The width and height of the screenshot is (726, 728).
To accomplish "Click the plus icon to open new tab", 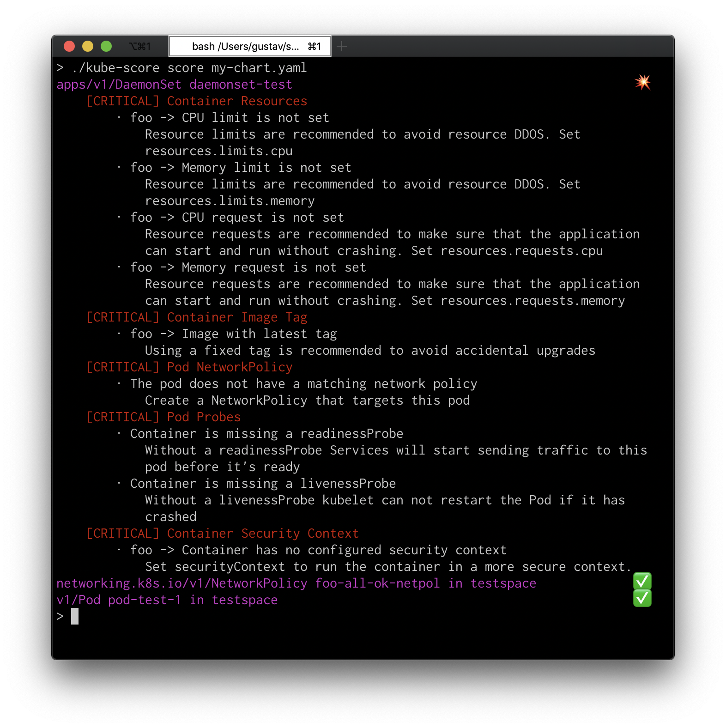I will click(x=342, y=46).
